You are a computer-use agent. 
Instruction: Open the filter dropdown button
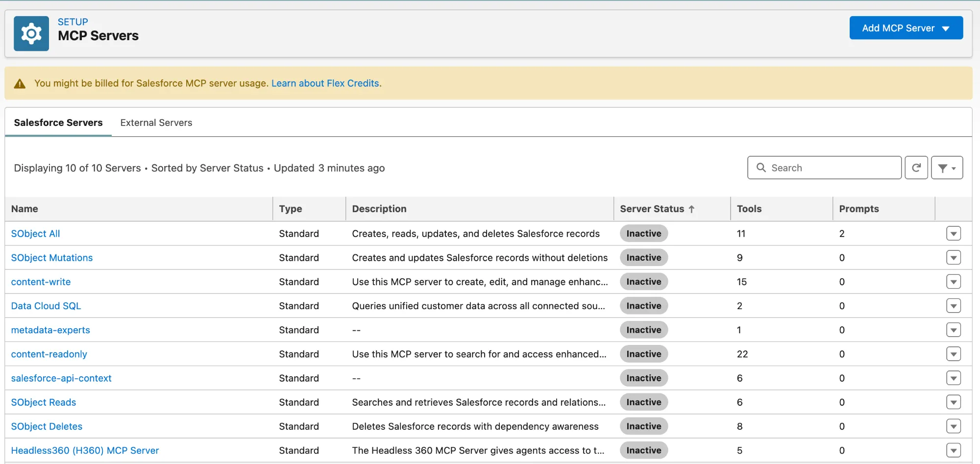click(947, 168)
